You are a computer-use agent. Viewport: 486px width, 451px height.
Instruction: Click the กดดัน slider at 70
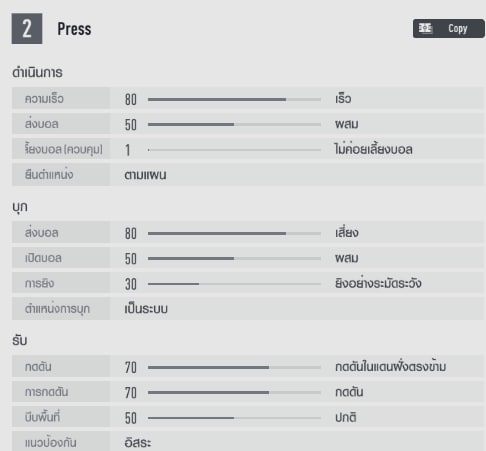tap(234, 367)
